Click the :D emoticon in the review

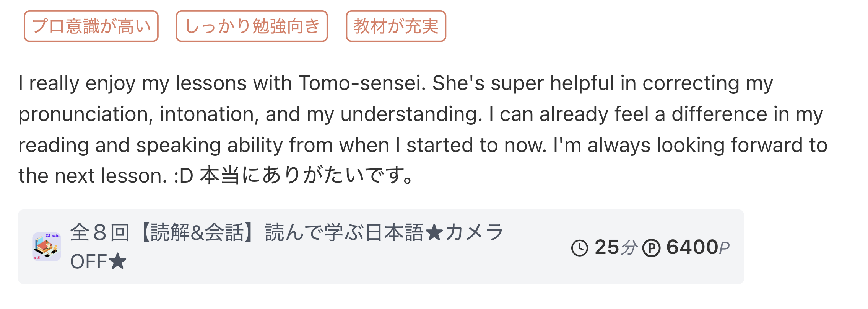click(x=183, y=176)
